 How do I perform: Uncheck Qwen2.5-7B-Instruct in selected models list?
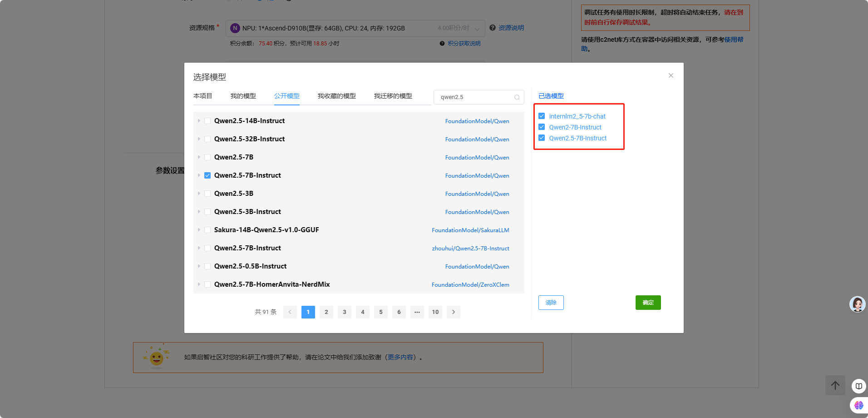click(542, 138)
